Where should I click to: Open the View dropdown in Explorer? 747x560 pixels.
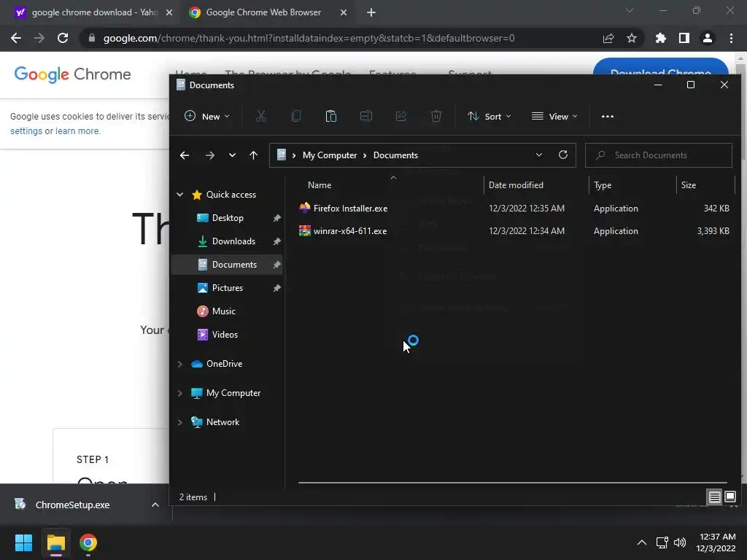coord(554,116)
